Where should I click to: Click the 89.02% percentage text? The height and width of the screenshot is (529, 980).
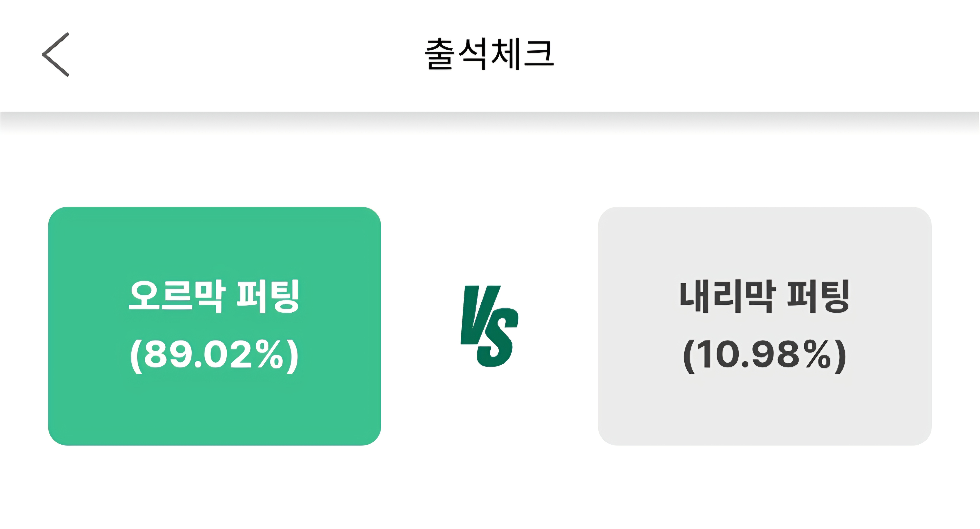(x=214, y=355)
